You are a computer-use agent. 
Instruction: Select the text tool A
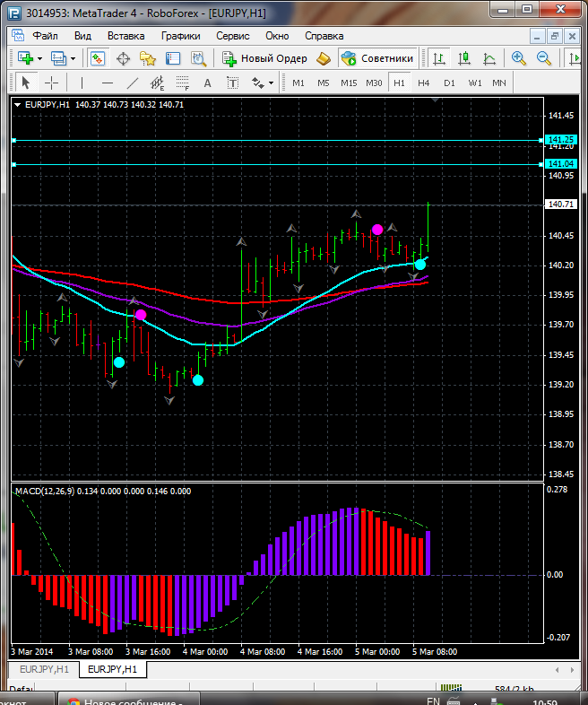(x=208, y=83)
